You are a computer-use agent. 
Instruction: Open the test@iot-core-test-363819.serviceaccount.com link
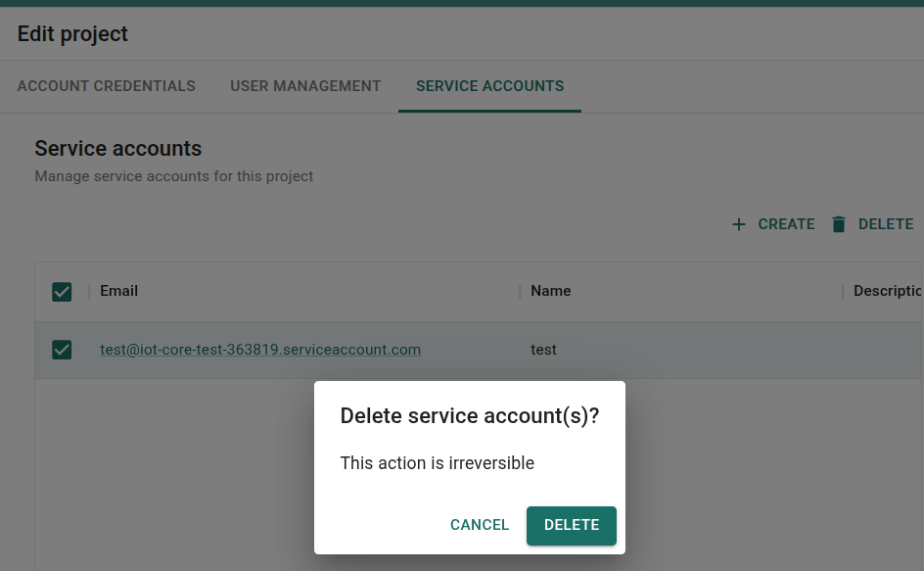pos(260,350)
